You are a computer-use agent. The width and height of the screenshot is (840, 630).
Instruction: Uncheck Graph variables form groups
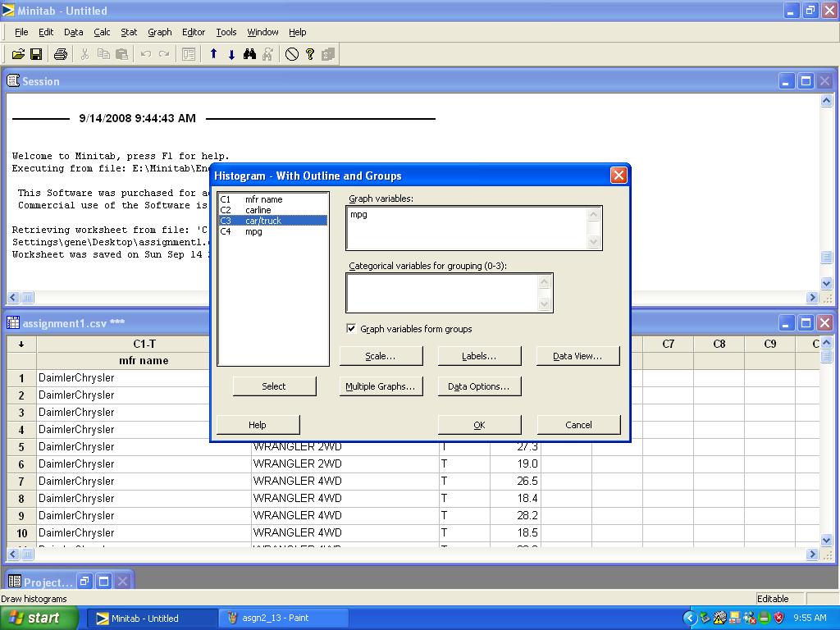pos(352,329)
